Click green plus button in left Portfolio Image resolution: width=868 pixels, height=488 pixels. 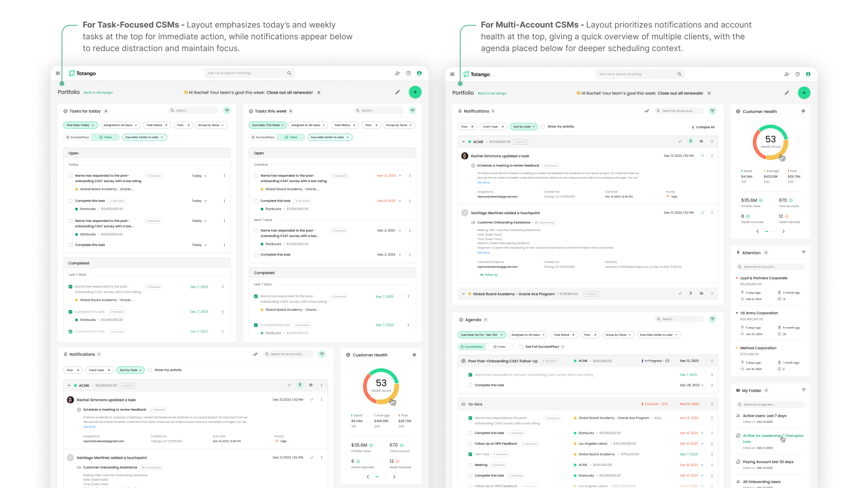click(415, 92)
